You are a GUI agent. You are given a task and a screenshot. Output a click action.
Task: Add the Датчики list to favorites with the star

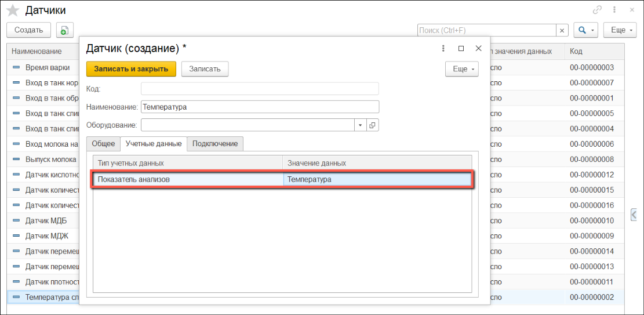coord(13,10)
